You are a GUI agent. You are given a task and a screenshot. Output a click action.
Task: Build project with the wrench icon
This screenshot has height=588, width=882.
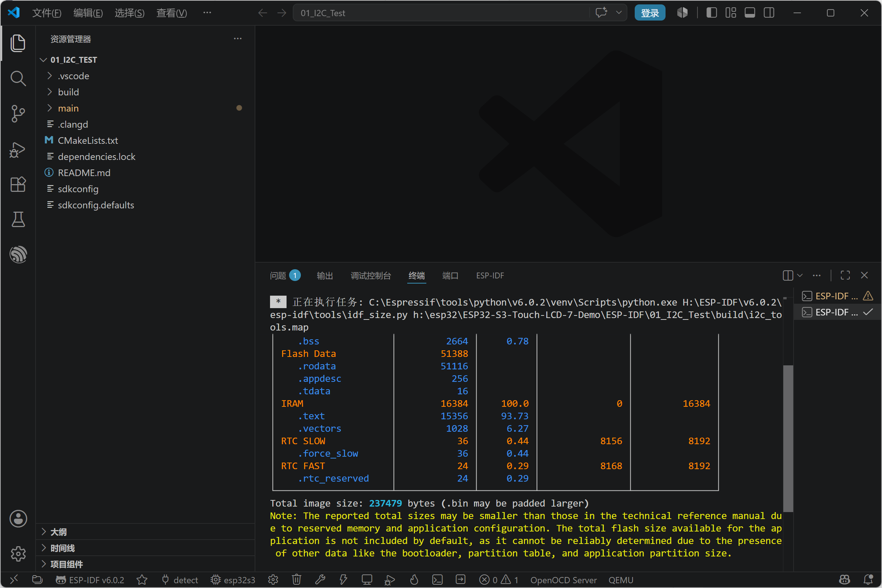(x=320, y=580)
